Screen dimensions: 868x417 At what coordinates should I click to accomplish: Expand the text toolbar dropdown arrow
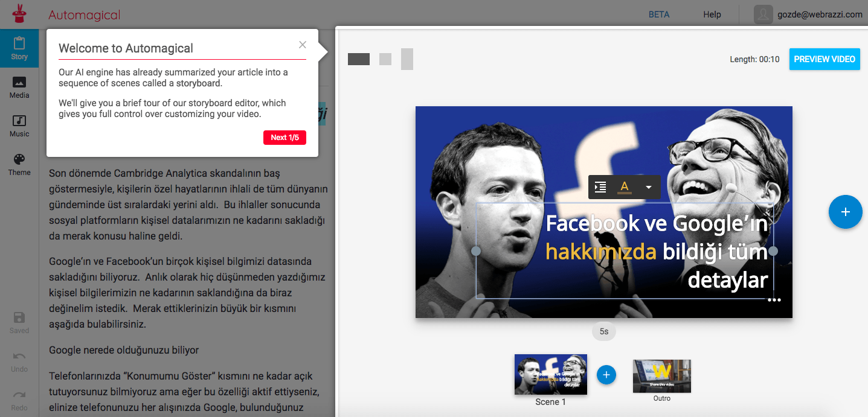click(x=648, y=187)
